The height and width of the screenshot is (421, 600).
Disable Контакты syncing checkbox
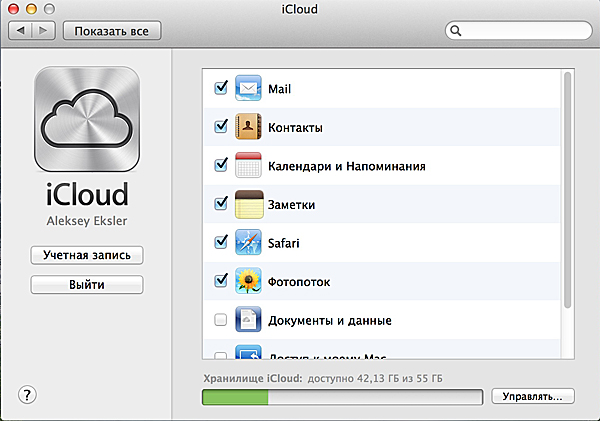click(221, 127)
